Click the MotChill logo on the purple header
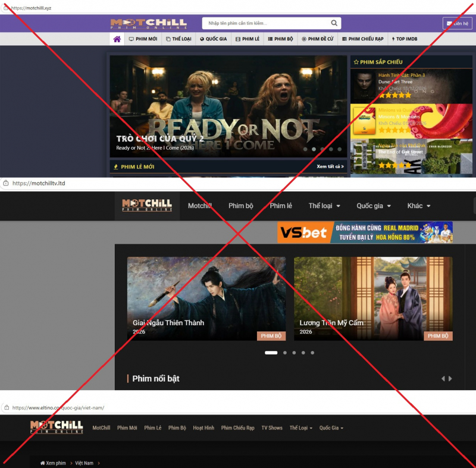The height and width of the screenshot is (468, 476). pos(148,23)
